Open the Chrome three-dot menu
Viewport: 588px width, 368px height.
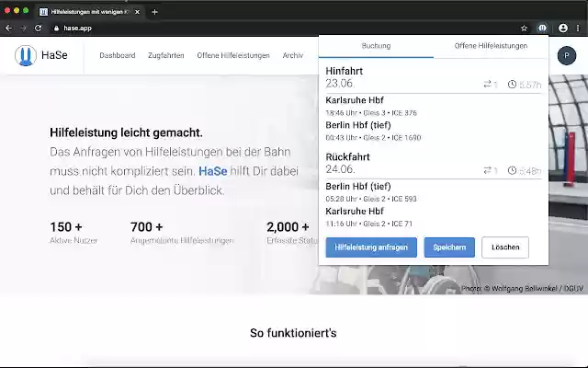(x=578, y=29)
